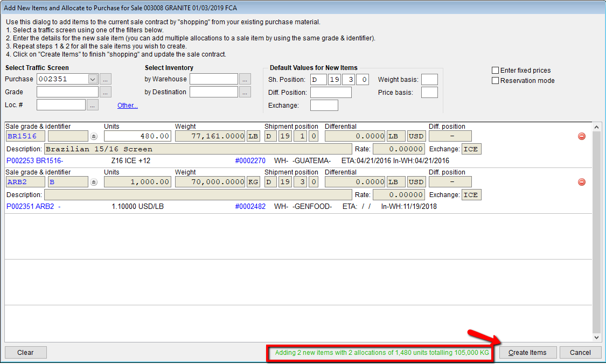Open the Grade lookup ellipsis button

coord(106,92)
